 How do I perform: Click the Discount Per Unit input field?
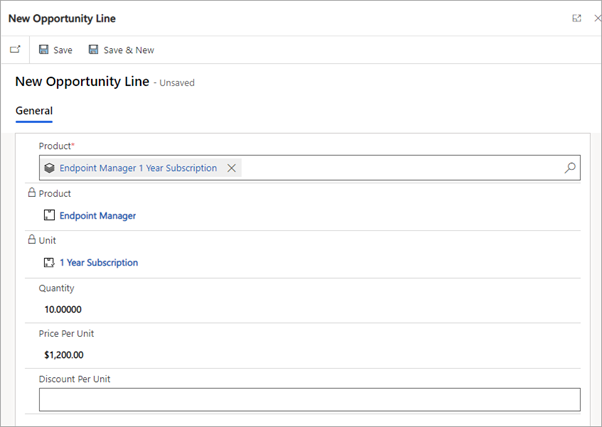[x=310, y=400]
